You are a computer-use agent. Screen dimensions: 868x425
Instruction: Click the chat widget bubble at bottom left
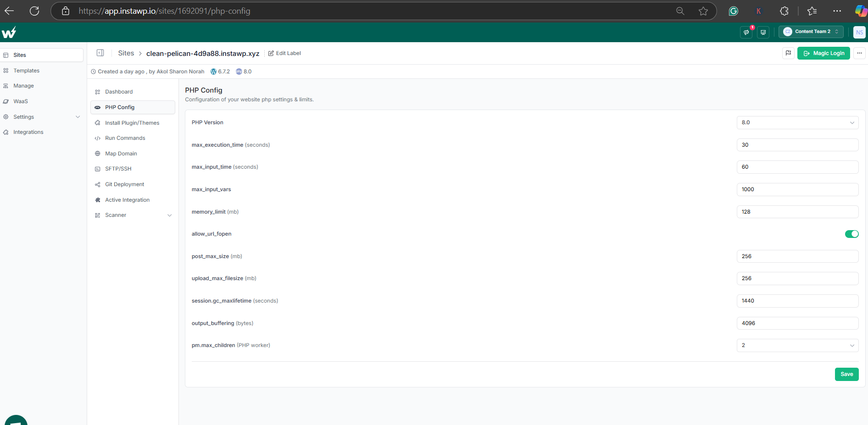point(16,420)
